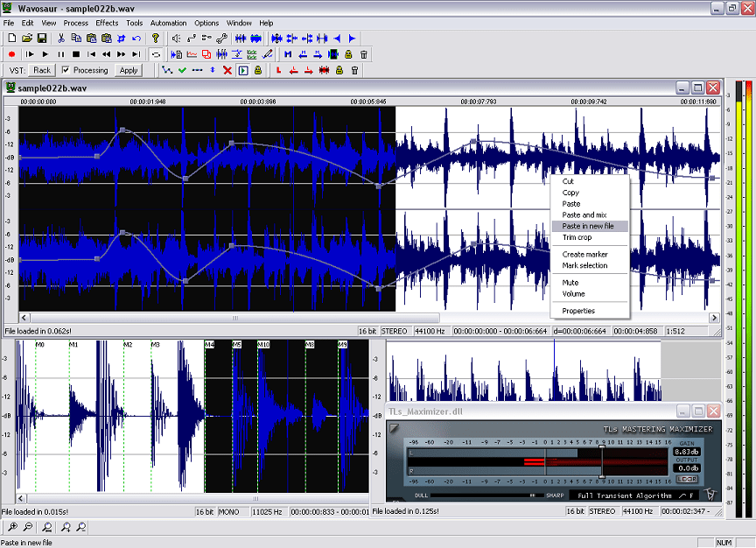Click the trash delete icon in the toolbar
The image size is (756, 548).
(x=363, y=54)
